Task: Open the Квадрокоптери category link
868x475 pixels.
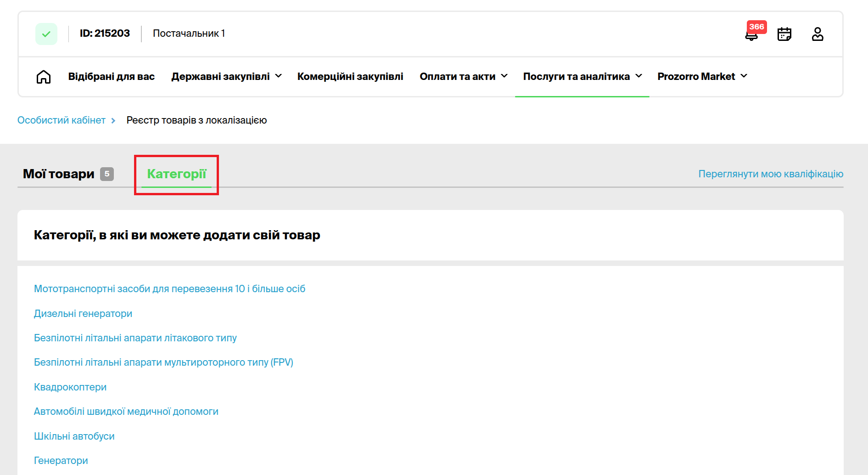Action: coord(70,387)
